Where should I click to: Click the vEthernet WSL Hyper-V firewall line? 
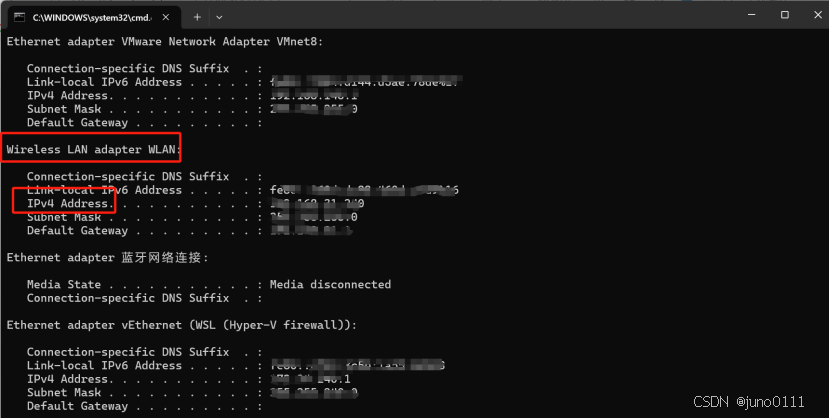[181, 325]
